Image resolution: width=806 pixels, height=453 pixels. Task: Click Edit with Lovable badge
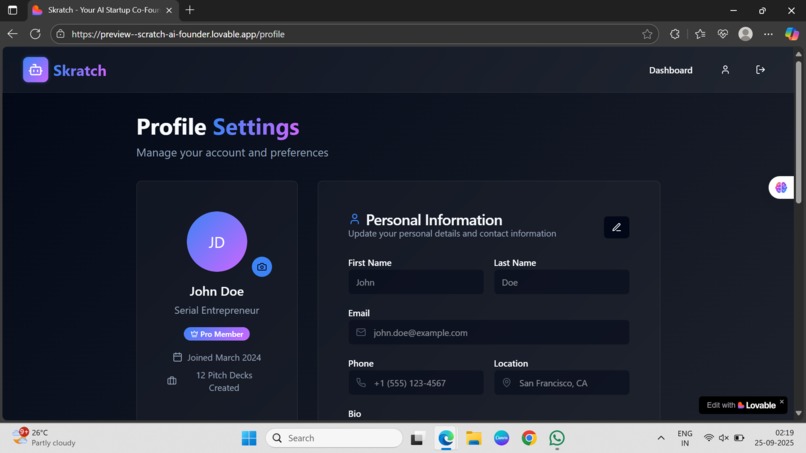[x=741, y=405]
